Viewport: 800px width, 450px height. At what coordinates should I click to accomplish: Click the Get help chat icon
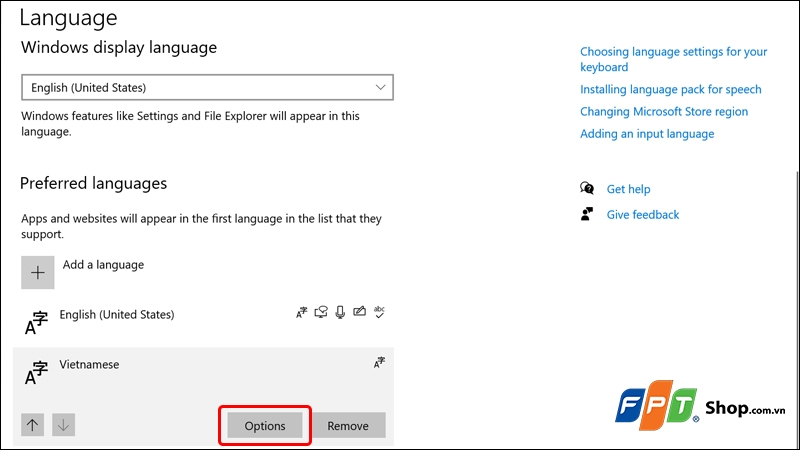click(x=587, y=189)
